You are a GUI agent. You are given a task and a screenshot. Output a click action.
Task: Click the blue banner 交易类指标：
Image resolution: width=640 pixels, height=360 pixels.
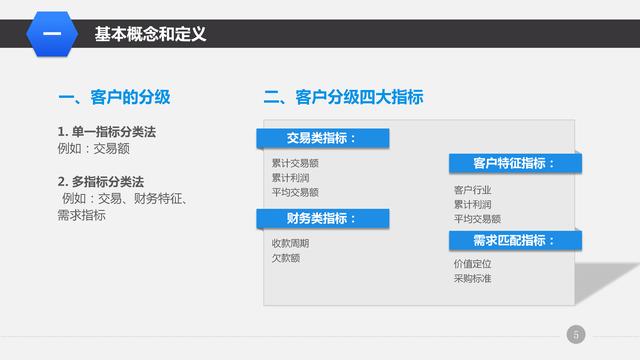coord(323,138)
